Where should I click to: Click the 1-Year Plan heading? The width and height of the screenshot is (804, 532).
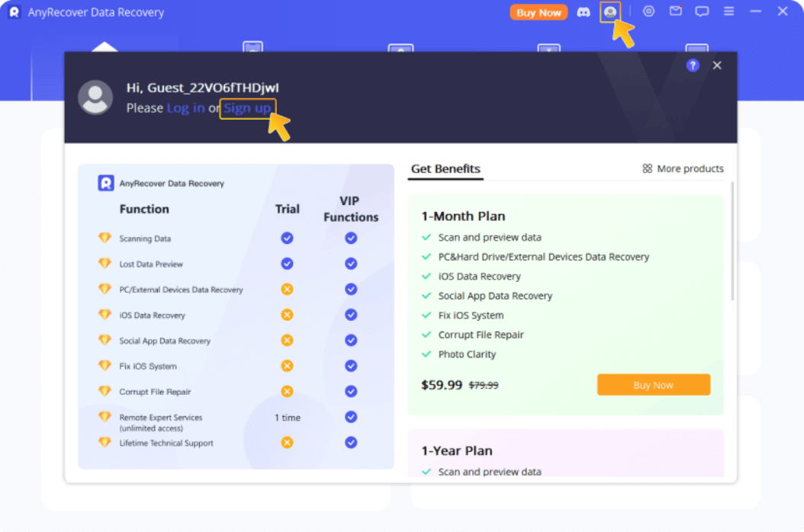pos(456,450)
